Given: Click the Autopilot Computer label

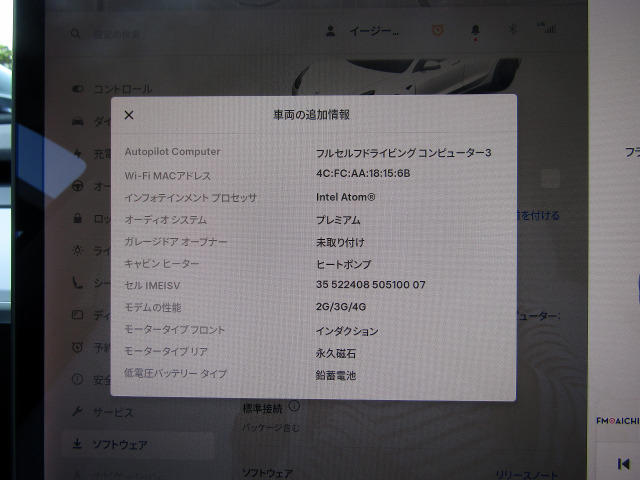Looking at the screenshot, I should [x=172, y=151].
